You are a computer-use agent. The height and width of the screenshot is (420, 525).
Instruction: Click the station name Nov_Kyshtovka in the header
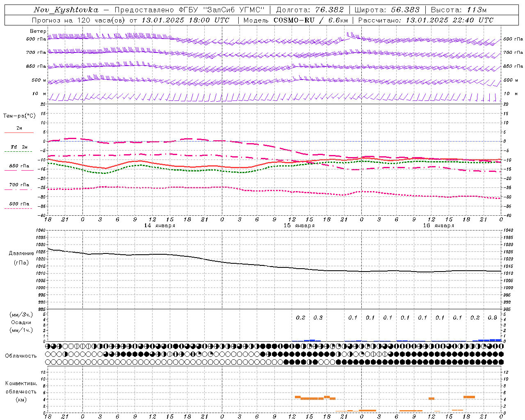tap(66, 10)
